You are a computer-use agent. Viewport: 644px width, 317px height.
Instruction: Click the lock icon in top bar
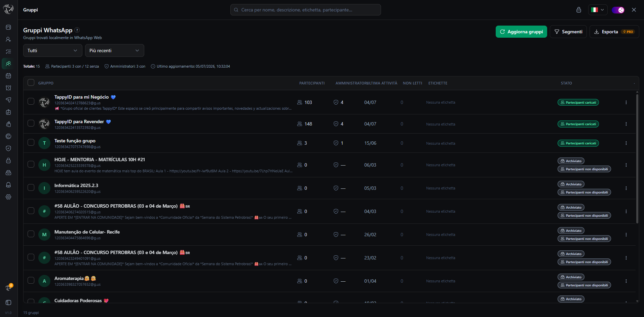pos(578,10)
